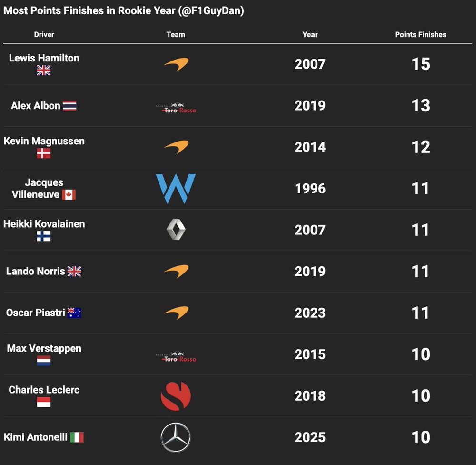
Task: Click the Driver column header
Action: 44,35
